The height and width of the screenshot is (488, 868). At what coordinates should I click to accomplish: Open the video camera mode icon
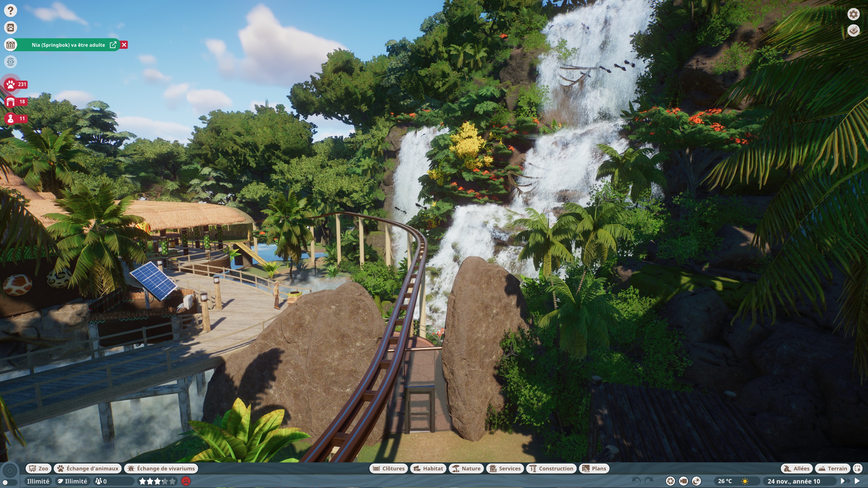tap(684, 481)
